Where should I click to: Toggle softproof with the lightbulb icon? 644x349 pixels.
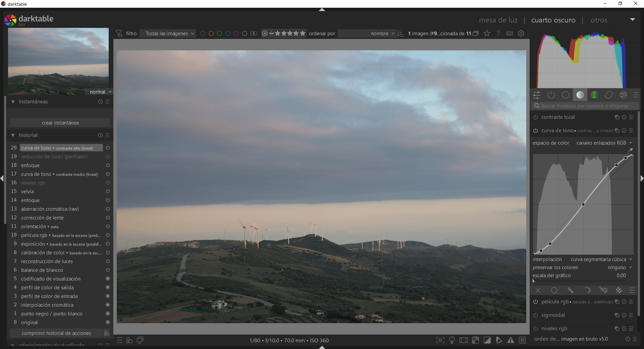(452, 340)
